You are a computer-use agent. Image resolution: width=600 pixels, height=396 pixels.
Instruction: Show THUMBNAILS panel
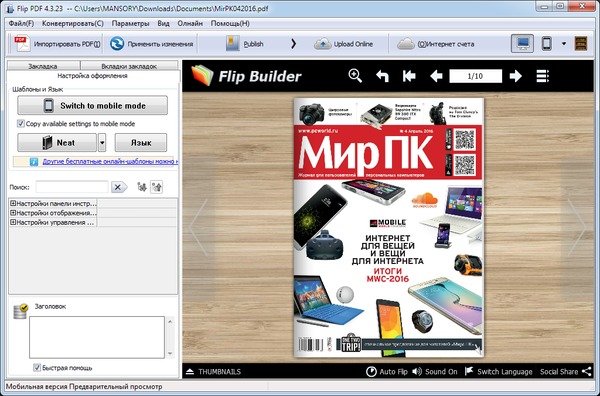tap(214, 372)
